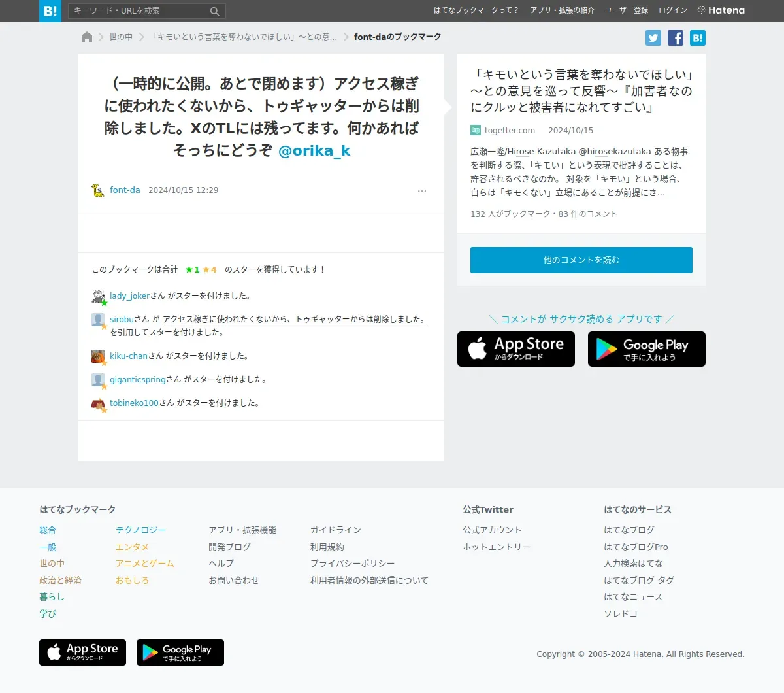Open the 2024/10/15 12:29 timestamp link
This screenshot has height=693, width=784.
pyautogui.click(x=184, y=190)
